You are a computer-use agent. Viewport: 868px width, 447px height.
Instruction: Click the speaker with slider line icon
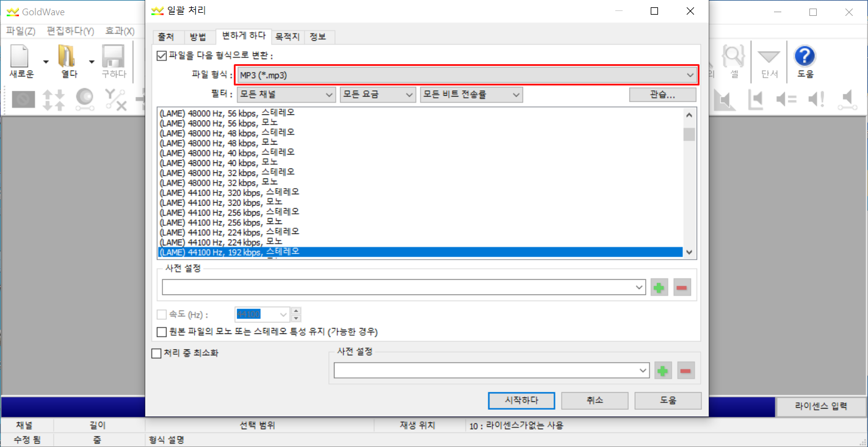(847, 99)
